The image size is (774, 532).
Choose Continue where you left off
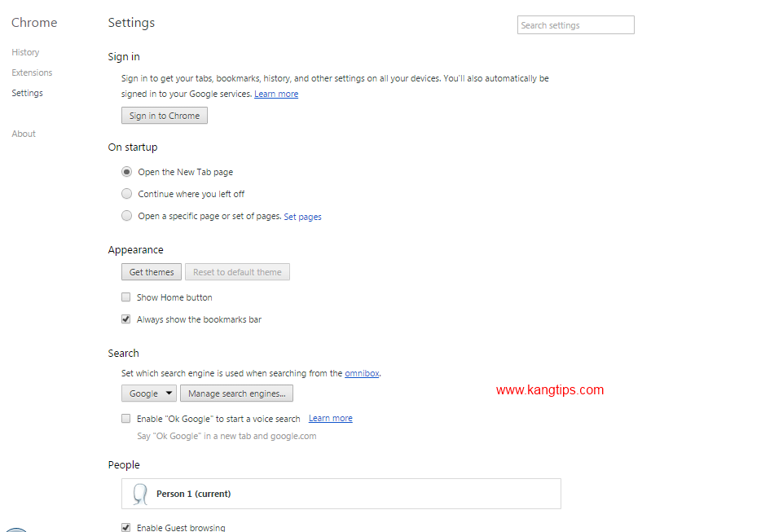127,193
